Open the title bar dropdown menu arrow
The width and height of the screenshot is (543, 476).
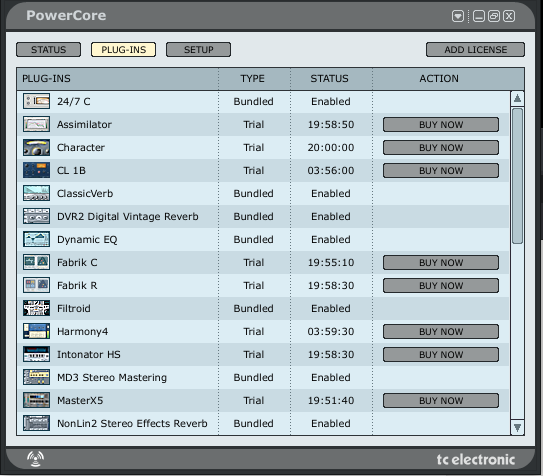click(458, 16)
